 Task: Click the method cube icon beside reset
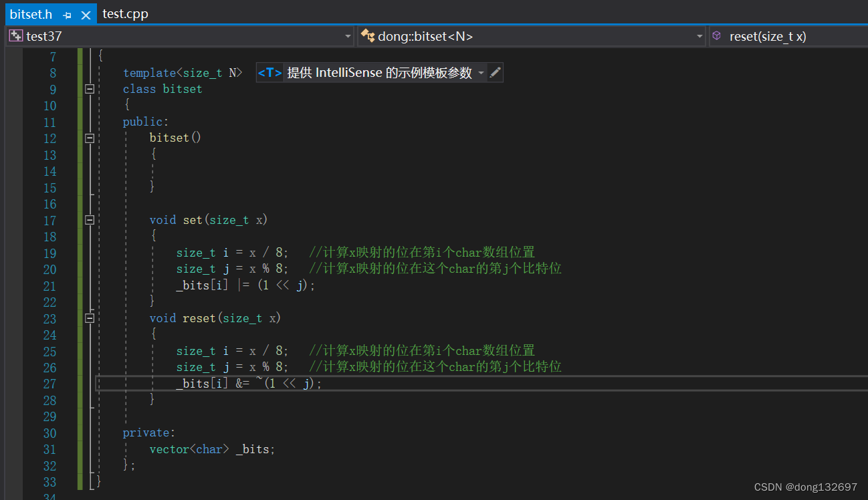pyautogui.click(x=716, y=36)
